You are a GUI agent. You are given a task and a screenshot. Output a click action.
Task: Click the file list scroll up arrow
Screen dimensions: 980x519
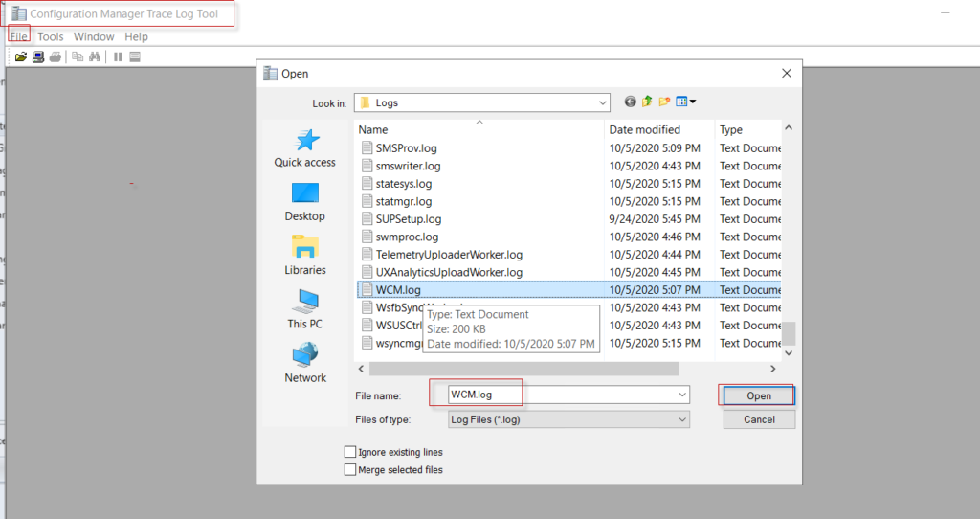click(789, 127)
